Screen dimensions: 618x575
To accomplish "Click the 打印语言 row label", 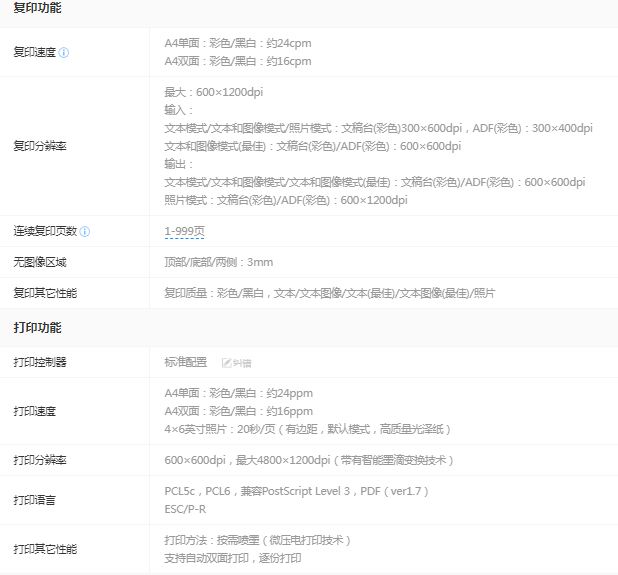I will pyautogui.click(x=34, y=500).
